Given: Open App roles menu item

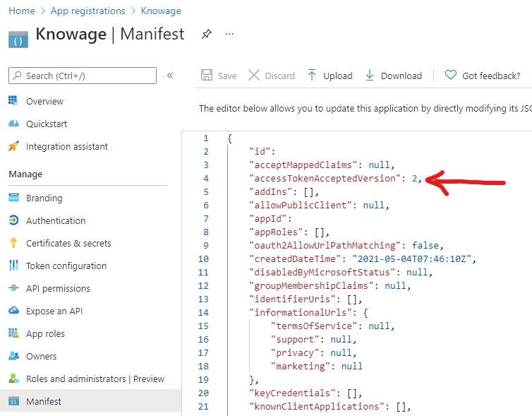Looking at the screenshot, I should 45,334.
